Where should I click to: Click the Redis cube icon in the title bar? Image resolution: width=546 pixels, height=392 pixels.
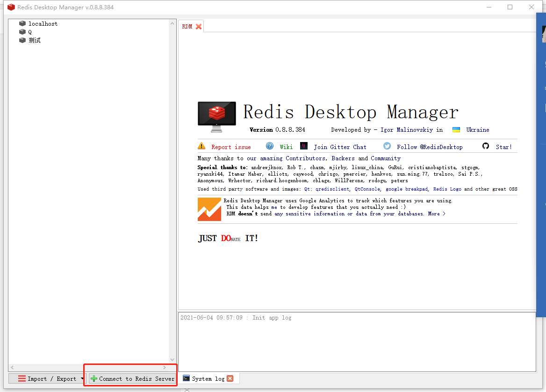pyautogui.click(x=10, y=7)
